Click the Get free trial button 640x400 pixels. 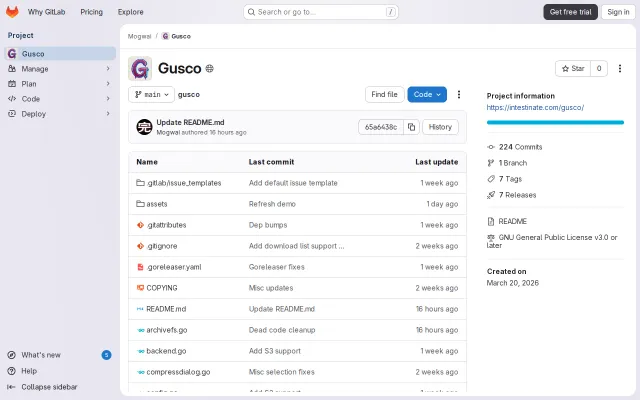coord(570,12)
